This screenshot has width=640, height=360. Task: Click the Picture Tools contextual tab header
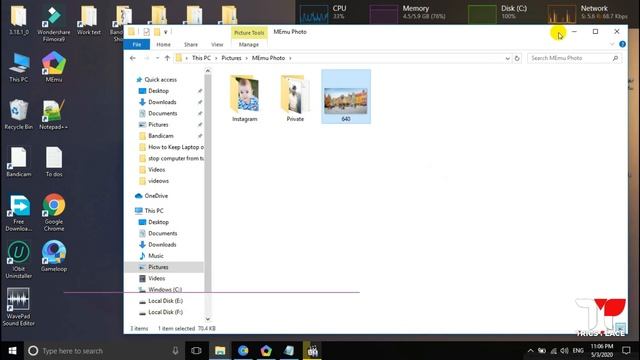click(249, 33)
